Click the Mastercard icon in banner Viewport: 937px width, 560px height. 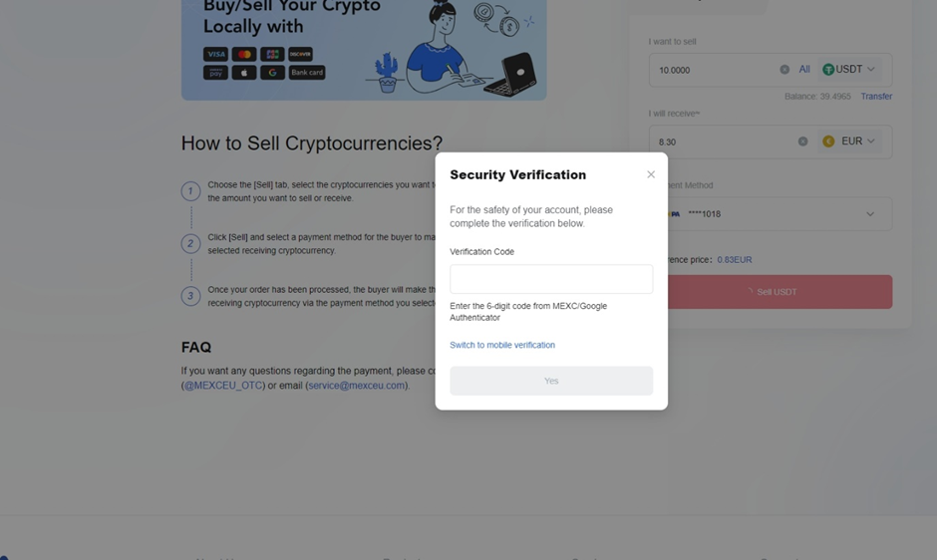[244, 55]
